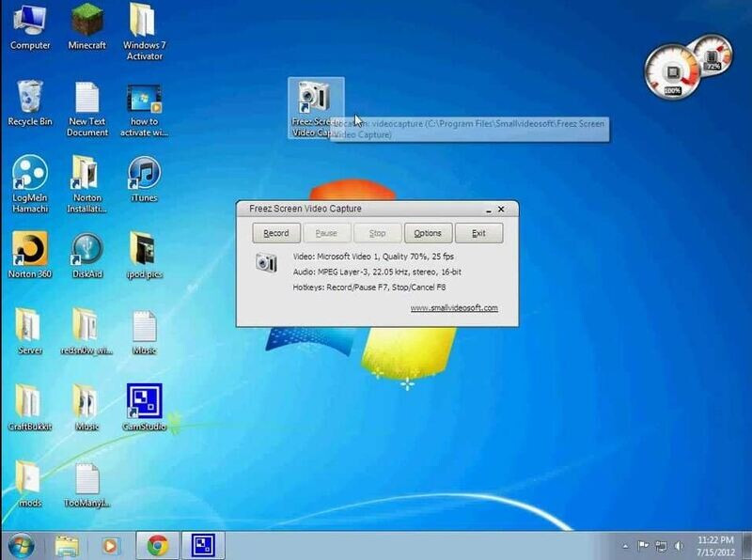Click the Windows Start button
Image resolution: width=752 pixels, height=560 pixels.
click(x=21, y=544)
